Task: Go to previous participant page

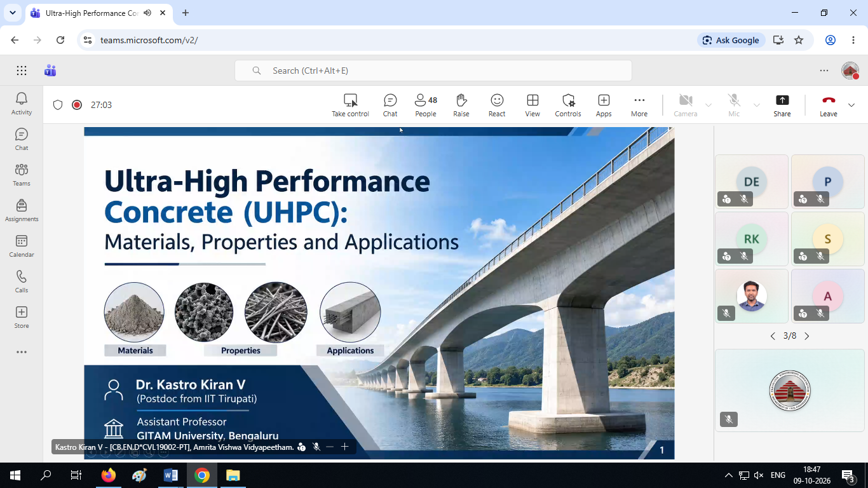Action: (x=773, y=336)
